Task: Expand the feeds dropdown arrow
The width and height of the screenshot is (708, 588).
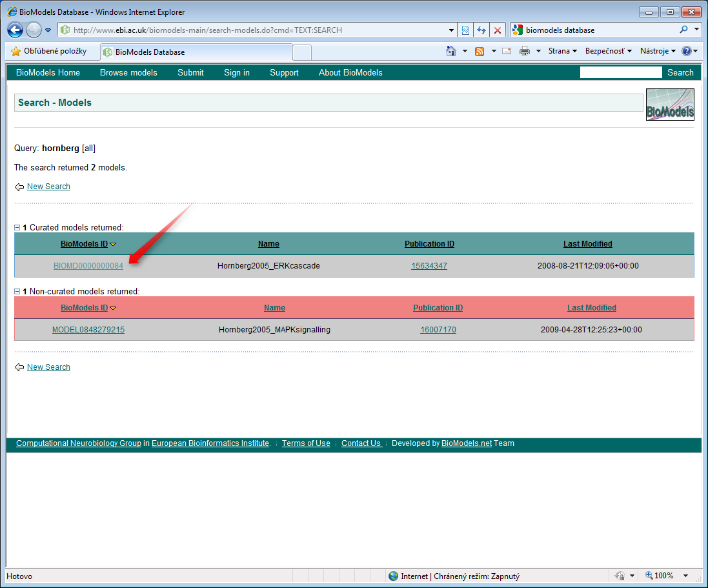Action: [x=494, y=51]
